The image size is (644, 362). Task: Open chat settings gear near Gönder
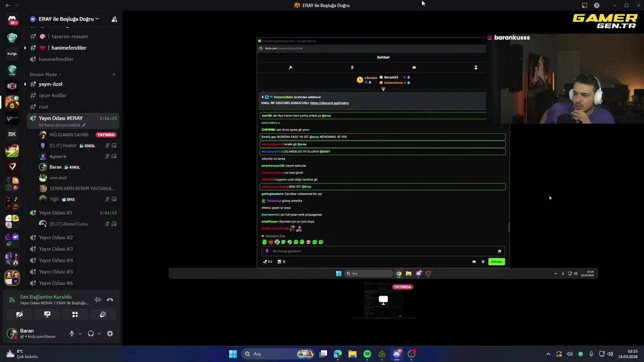tap(483, 261)
